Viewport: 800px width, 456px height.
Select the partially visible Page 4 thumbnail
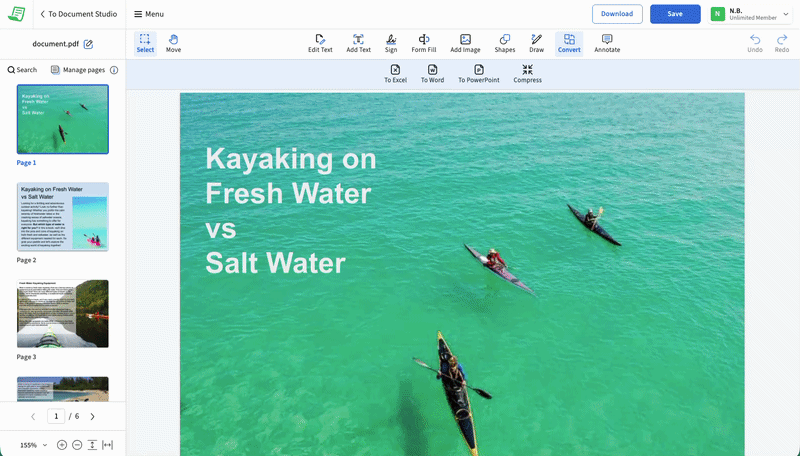coord(63,389)
